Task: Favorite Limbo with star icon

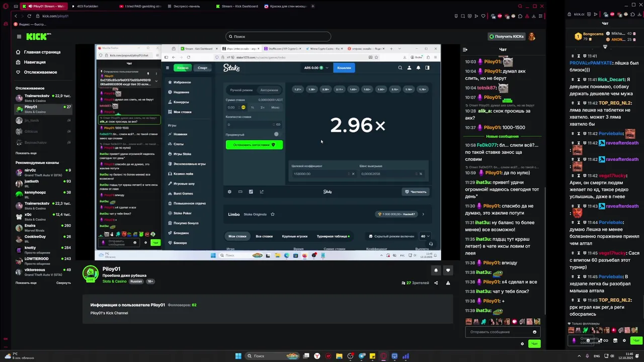Action: coord(273,214)
